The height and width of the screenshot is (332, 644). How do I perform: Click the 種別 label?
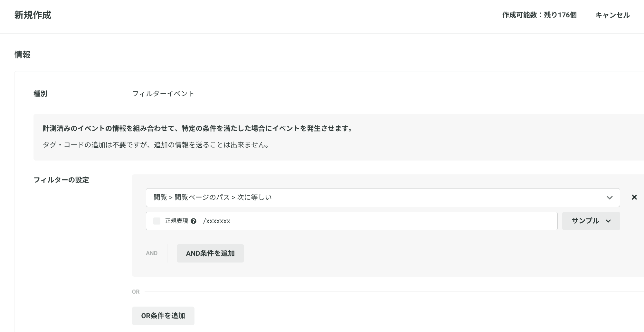click(40, 94)
